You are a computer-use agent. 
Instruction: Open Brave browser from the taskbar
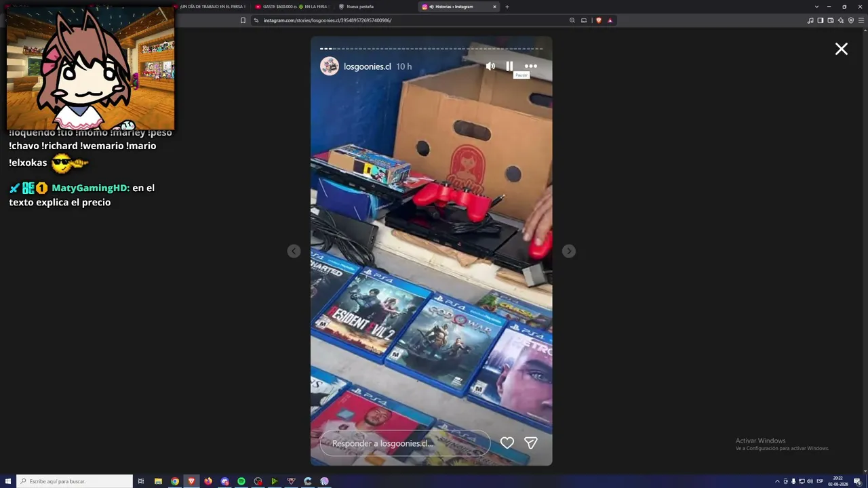click(x=191, y=481)
